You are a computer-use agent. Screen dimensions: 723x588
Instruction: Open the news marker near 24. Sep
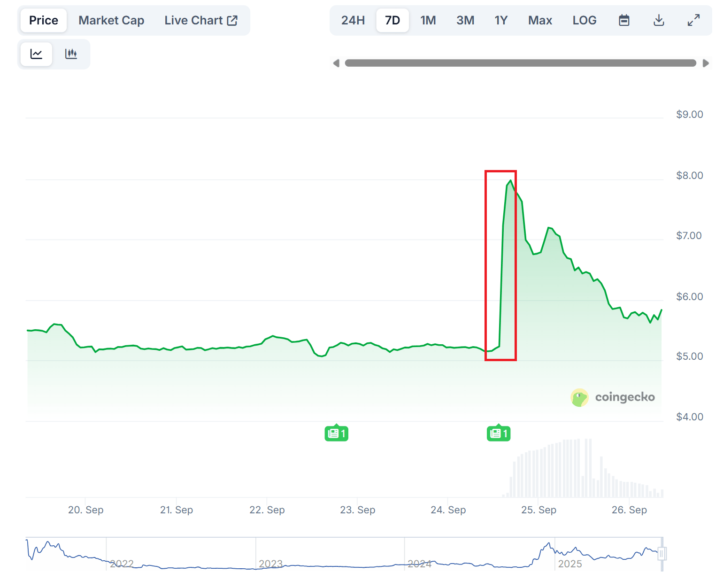[499, 433]
